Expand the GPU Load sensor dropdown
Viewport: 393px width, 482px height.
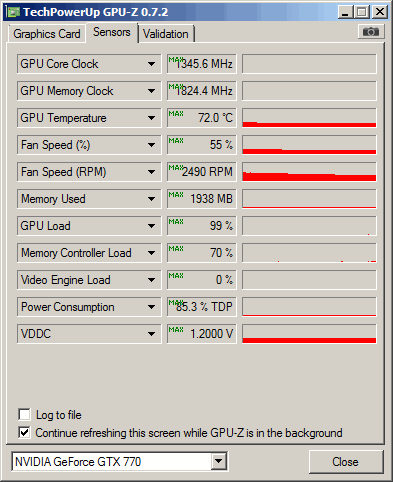click(151, 226)
